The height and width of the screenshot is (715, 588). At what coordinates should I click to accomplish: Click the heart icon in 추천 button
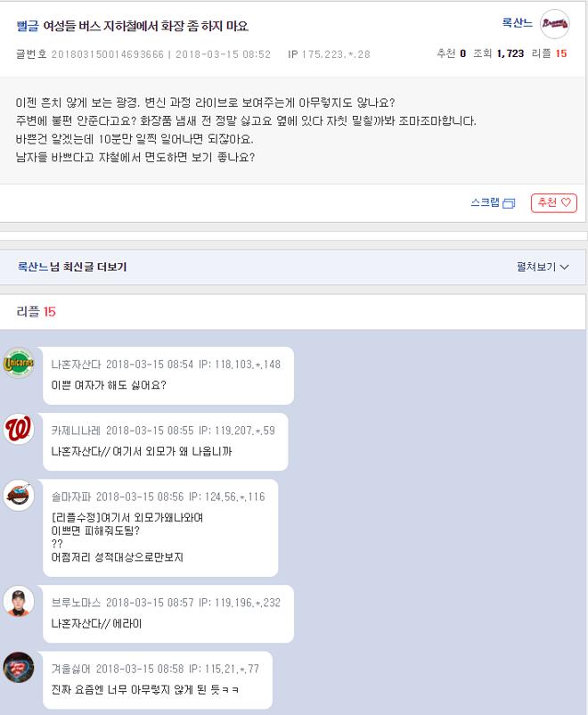coord(566,202)
